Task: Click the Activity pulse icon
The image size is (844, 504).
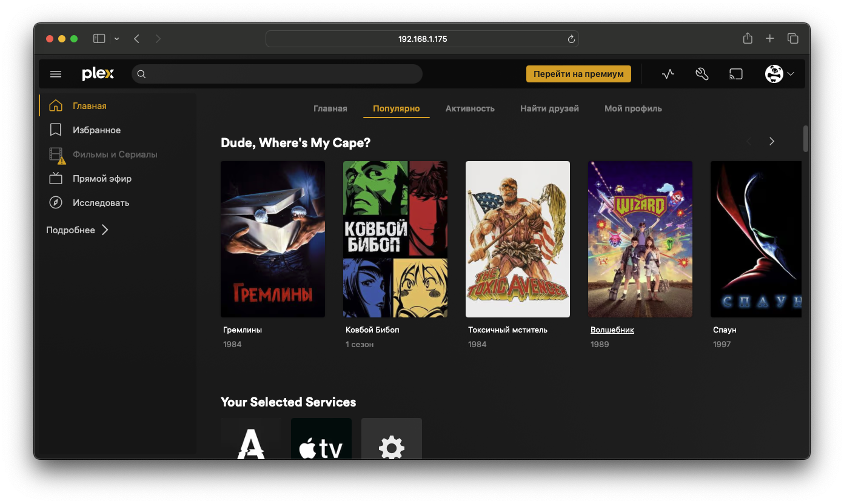Action: click(x=668, y=74)
